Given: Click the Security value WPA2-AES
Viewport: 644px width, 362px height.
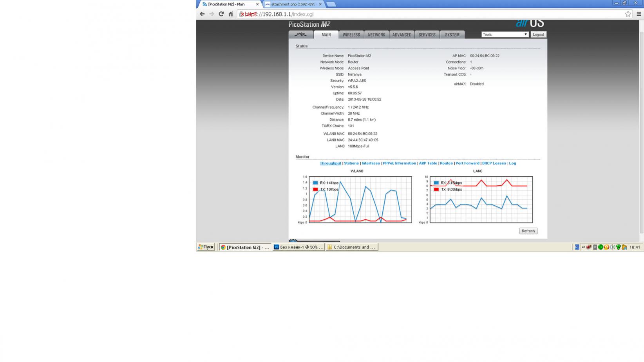Looking at the screenshot, I should [x=357, y=81].
